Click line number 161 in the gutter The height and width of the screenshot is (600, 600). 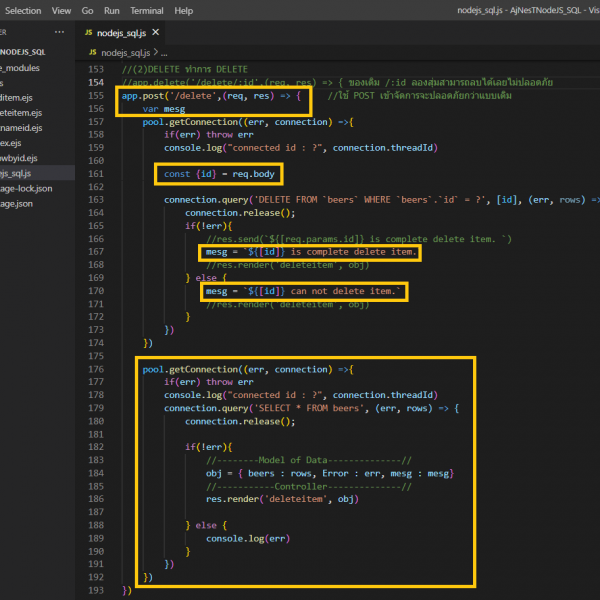pos(96,174)
